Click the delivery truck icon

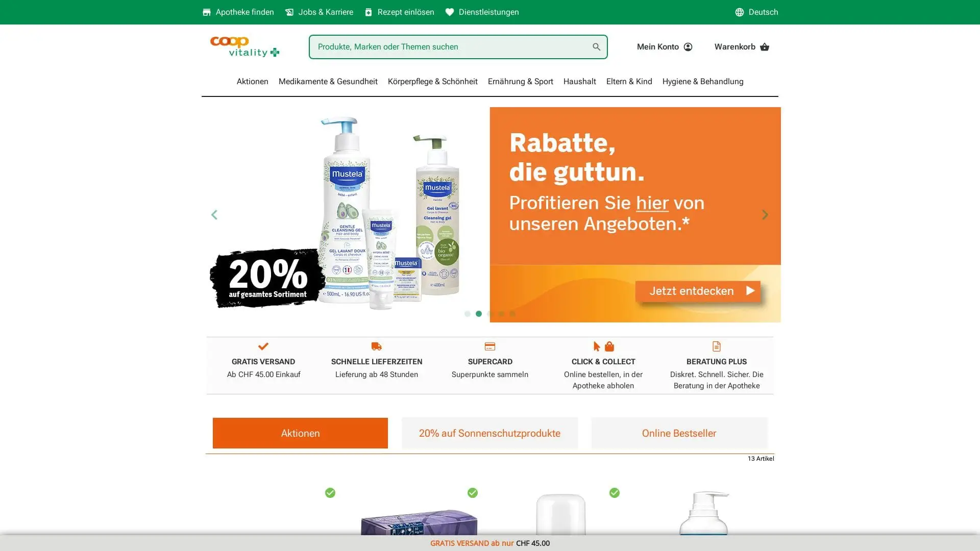(x=377, y=346)
